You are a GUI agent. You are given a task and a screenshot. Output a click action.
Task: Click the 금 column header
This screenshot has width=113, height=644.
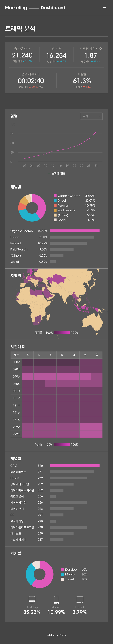74,355
